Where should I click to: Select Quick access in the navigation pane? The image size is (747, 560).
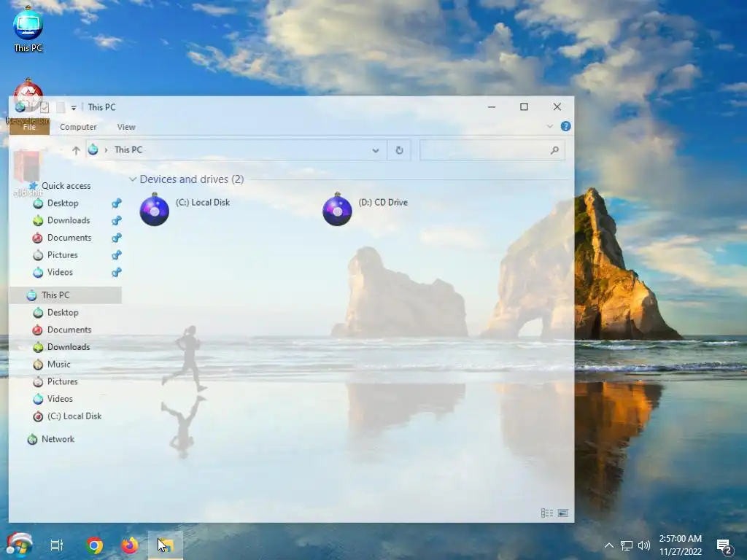tap(66, 186)
